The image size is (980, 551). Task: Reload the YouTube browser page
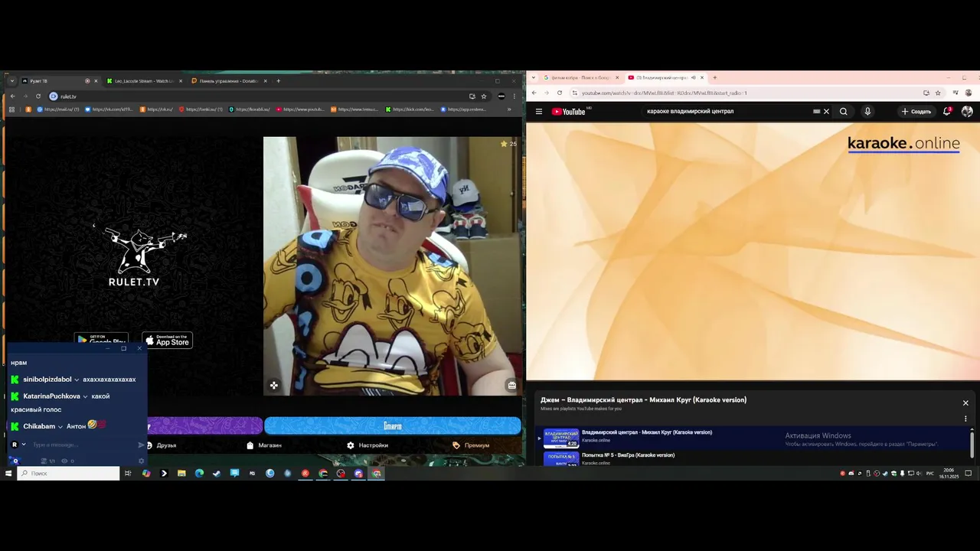click(x=560, y=93)
